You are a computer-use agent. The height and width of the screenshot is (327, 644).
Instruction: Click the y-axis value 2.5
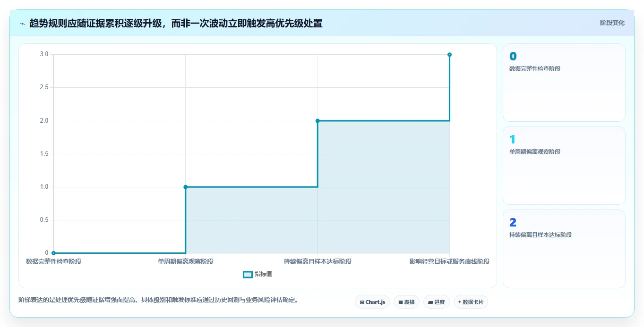(44, 88)
